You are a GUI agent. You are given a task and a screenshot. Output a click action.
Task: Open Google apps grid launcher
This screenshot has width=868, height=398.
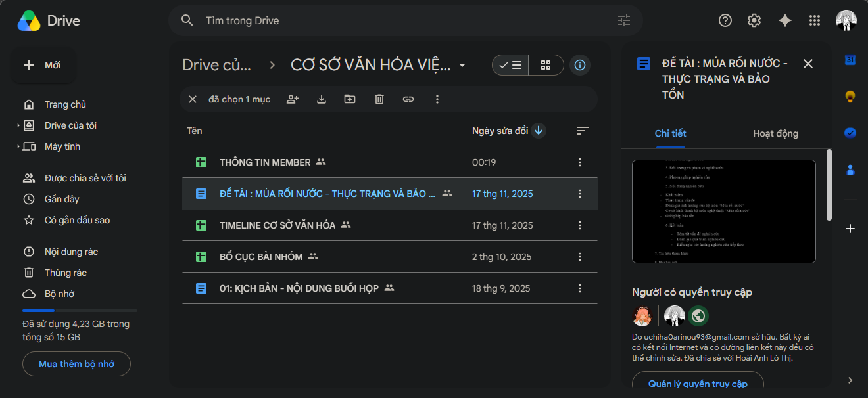[815, 20]
